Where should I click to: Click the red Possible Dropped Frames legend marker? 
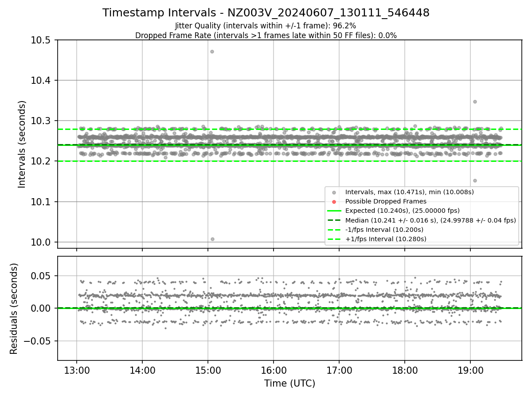click(x=334, y=202)
